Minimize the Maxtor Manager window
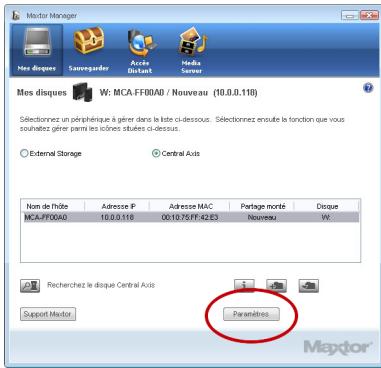 click(350, 15)
